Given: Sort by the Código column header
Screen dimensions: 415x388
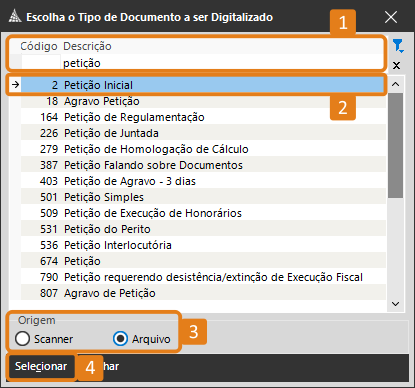Looking at the screenshot, I should (x=39, y=46).
